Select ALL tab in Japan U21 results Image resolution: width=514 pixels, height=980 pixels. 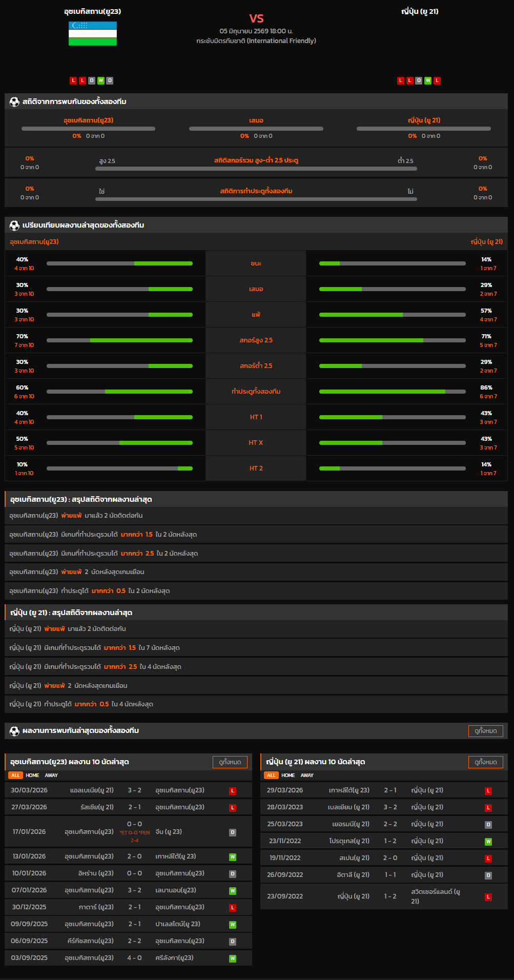(x=271, y=775)
